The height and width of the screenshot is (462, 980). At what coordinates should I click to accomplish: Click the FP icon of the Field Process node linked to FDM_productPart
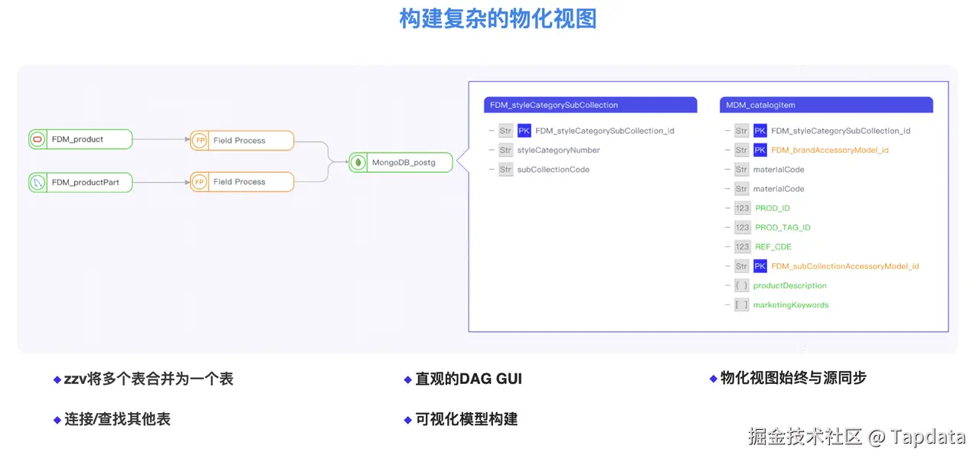[x=200, y=182]
